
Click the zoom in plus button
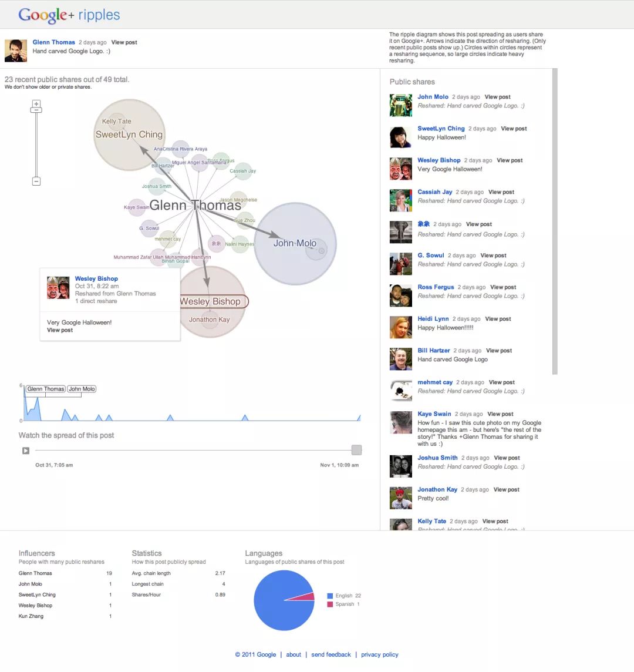tap(36, 104)
